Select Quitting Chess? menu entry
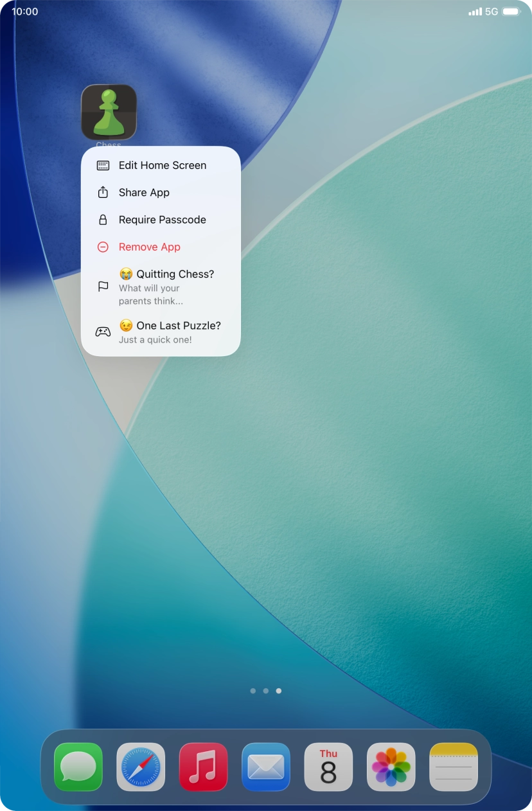532x811 pixels. pyautogui.click(x=166, y=287)
